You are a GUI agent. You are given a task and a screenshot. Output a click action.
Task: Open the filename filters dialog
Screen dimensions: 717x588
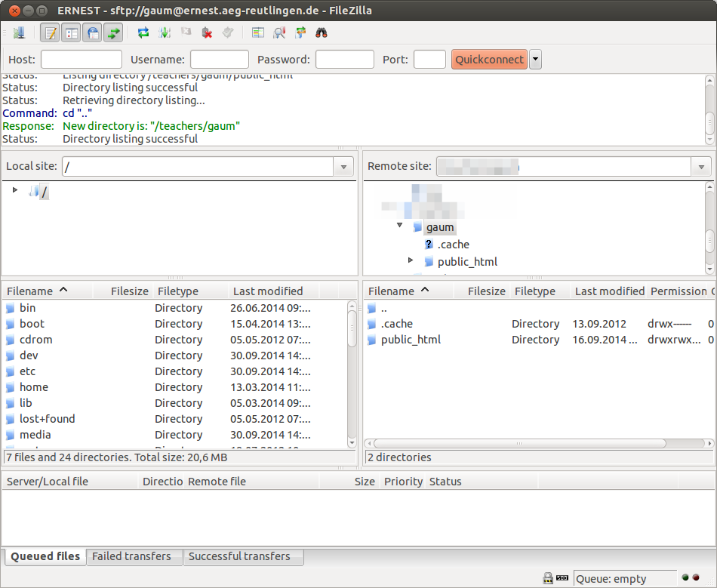coord(278,32)
